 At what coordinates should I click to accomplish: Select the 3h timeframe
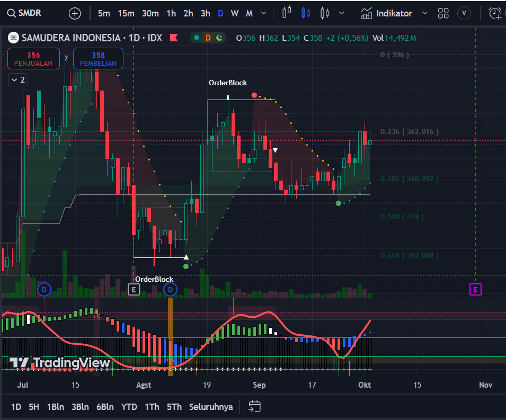click(206, 14)
